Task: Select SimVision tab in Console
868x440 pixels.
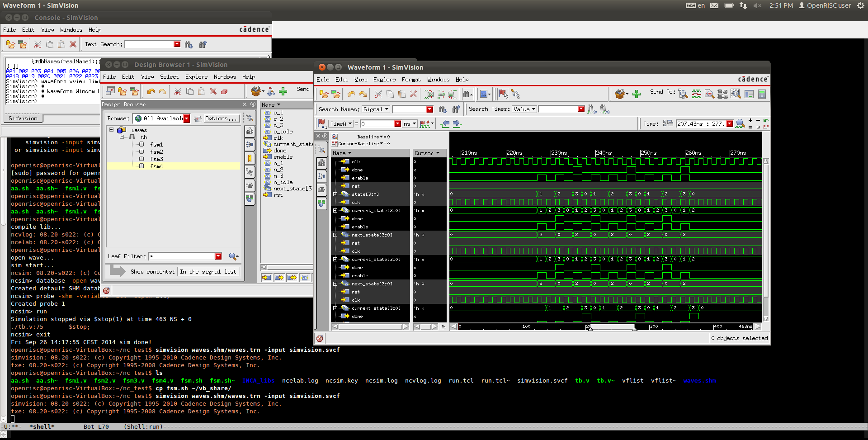Action: 23,118
